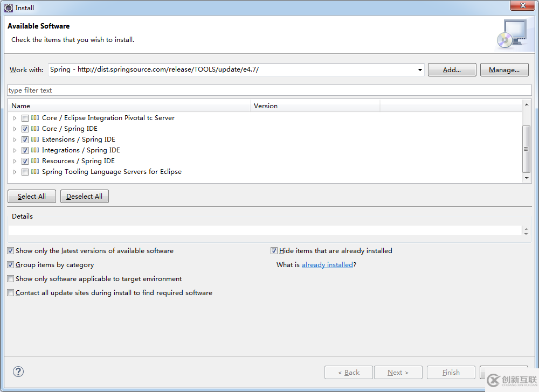Select Spring Tooling Language Servers for Eclipse text
Screen dimensions: 539x392
(x=112, y=172)
